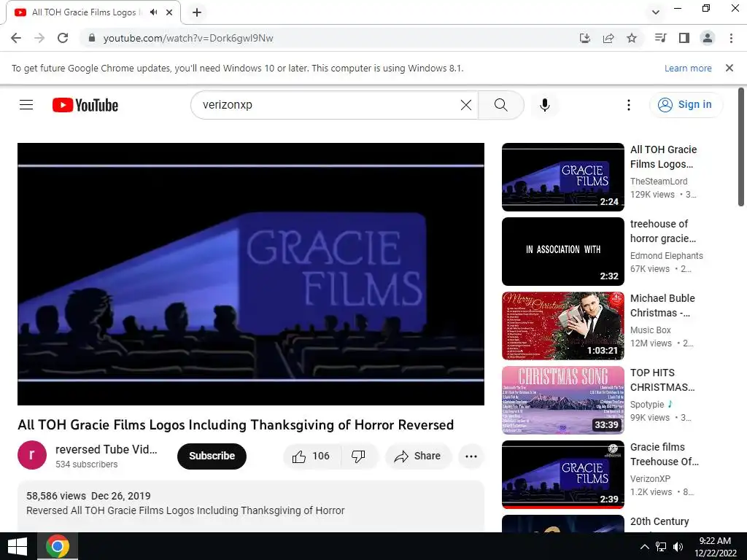Reload the current page
The image size is (747, 560).
tap(63, 38)
